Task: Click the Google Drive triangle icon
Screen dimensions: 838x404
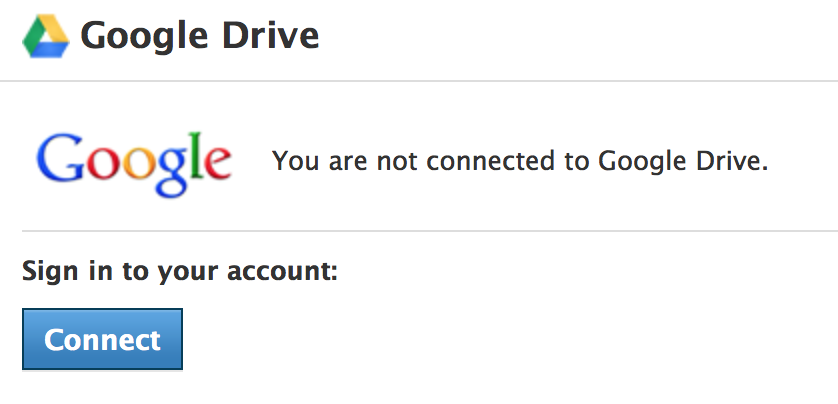Action: (x=45, y=37)
